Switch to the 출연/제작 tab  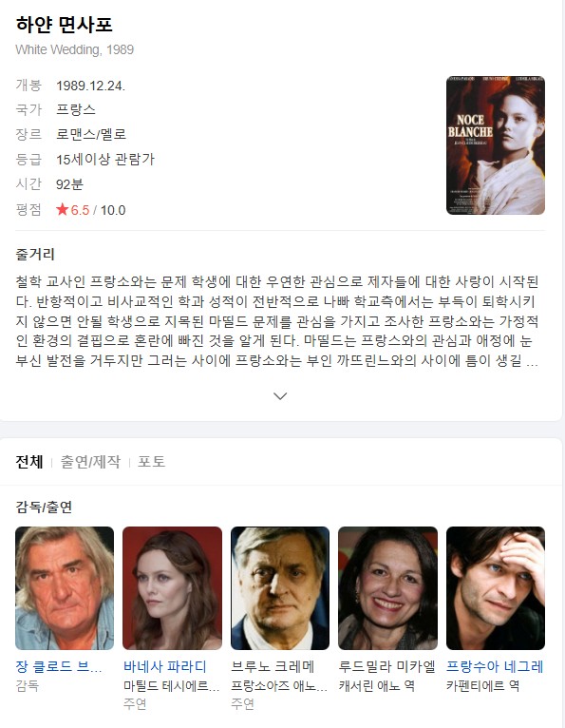coord(90,462)
